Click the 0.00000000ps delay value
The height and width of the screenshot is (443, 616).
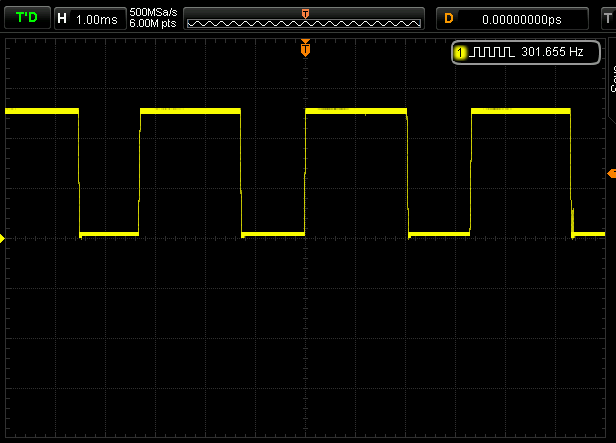[520, 18]
